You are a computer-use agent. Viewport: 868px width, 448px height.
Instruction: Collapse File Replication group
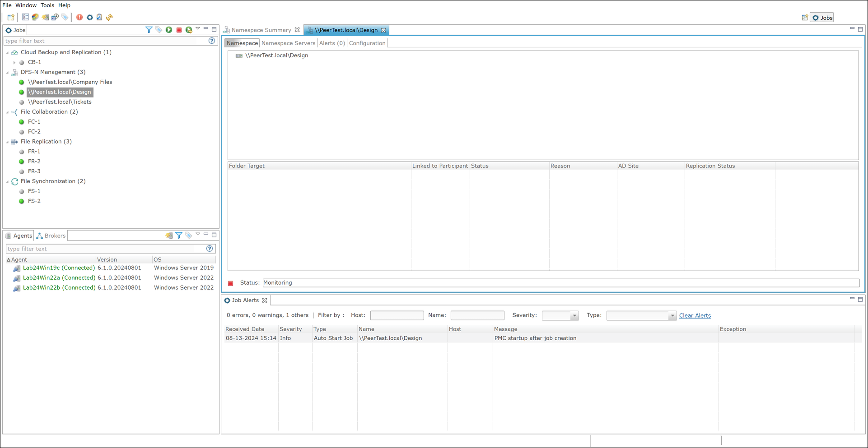point(8,142)
